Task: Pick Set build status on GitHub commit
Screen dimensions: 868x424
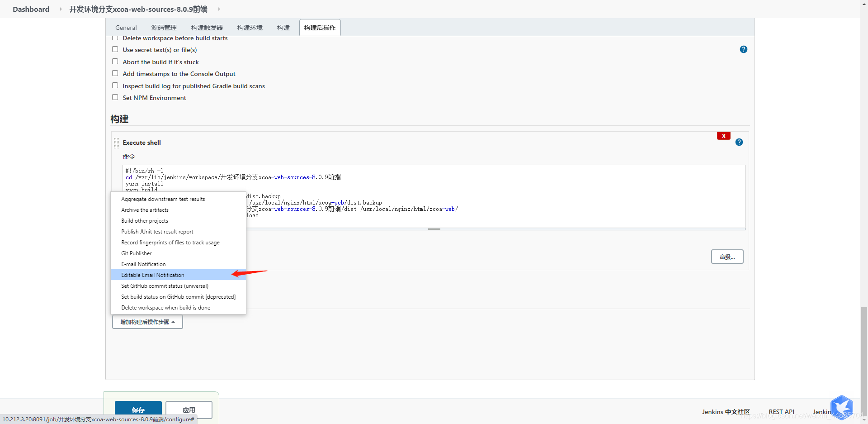Action: coord(178,297)
